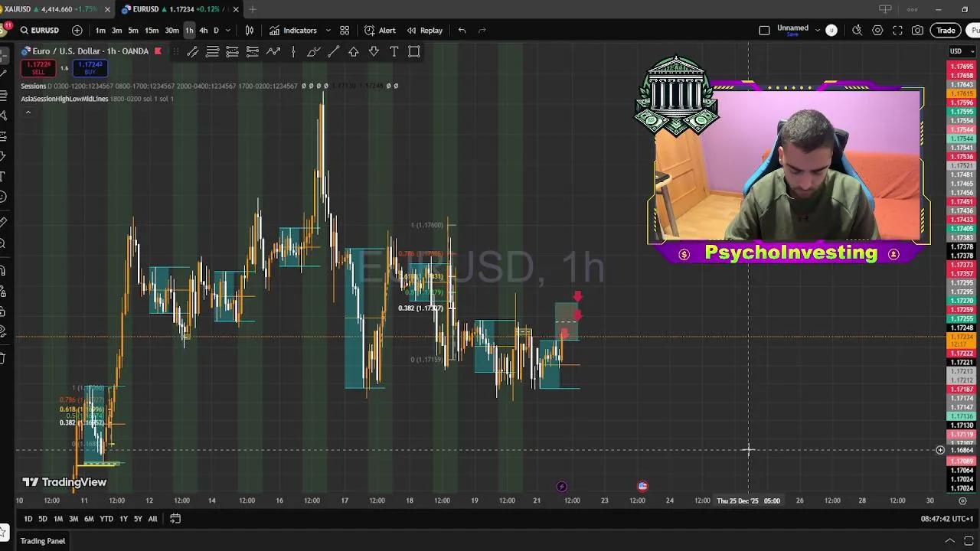Open quick search in top toolbar

(x=857, y=31)
